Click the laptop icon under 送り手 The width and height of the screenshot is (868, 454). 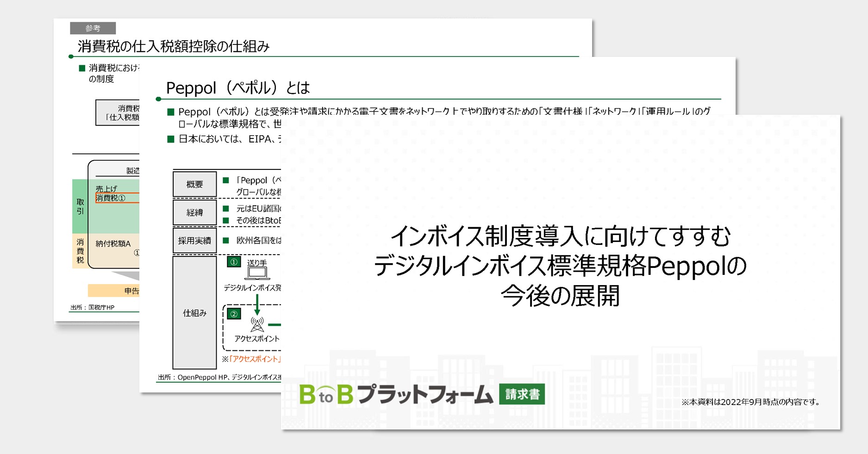point(257,274)
